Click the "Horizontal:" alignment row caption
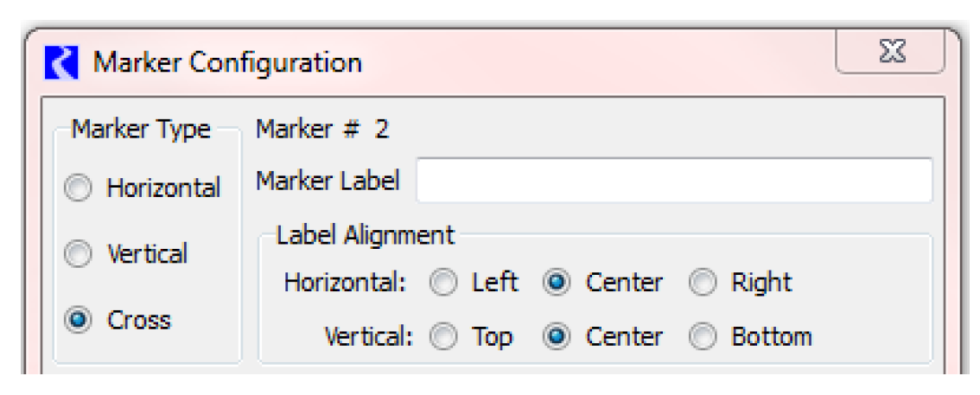980x395 pixels. pyautogui.click(x=345, y=284)
